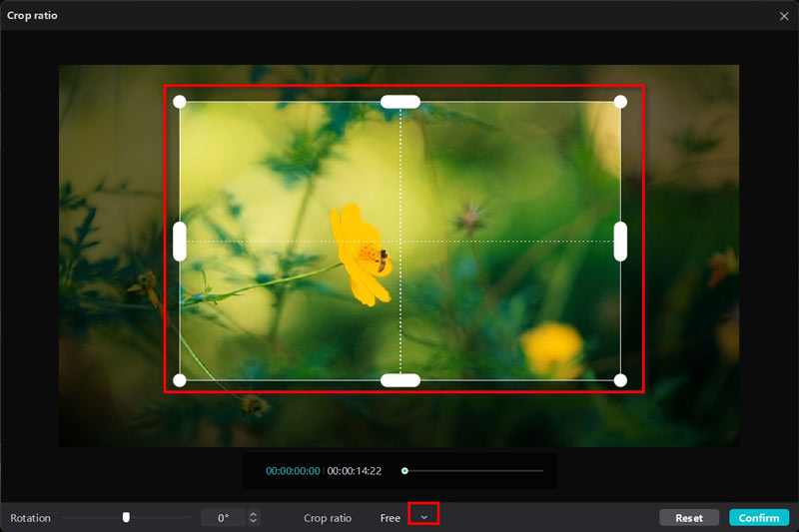The image size is (799, 532).
Task: Click the Rotation slider knob
Action: point(126,517)
